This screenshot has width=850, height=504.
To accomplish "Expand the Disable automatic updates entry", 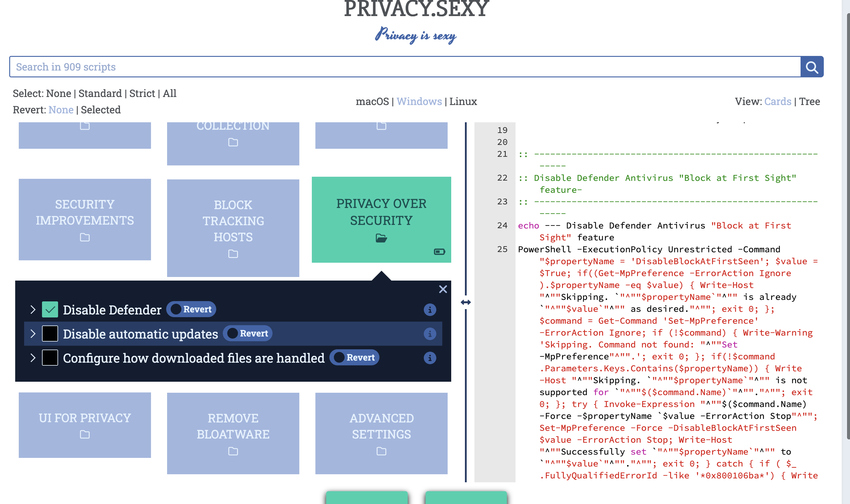I will (33, 334).
